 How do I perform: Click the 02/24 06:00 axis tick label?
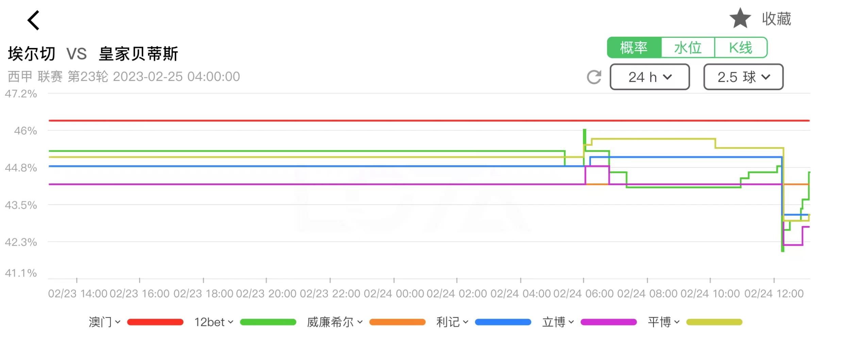(x=583, y=294)
